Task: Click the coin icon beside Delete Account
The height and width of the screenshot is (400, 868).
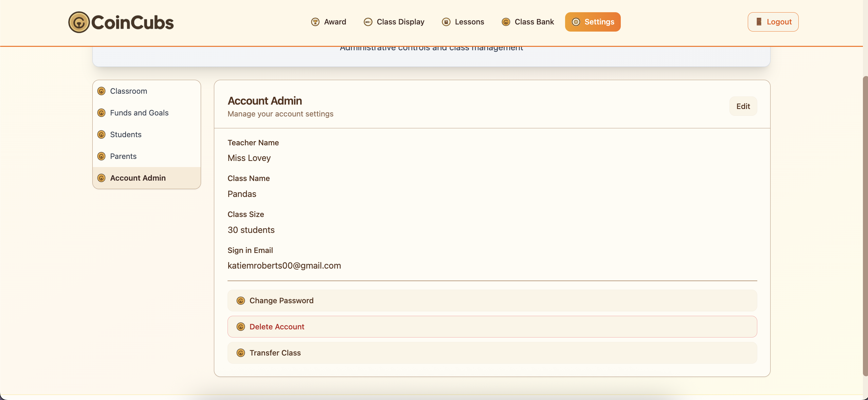Action: pos(240,327)
